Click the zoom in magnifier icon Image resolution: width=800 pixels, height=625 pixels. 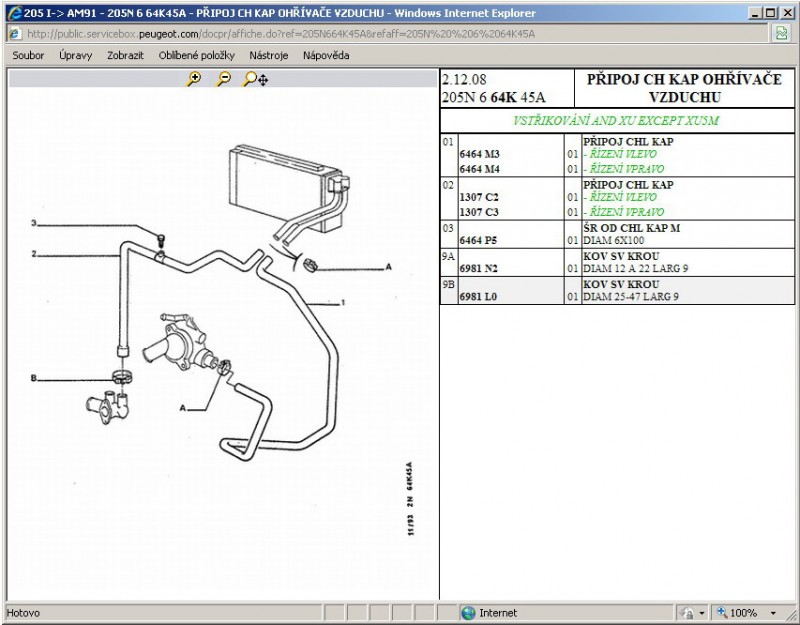[x=194, y=79]
